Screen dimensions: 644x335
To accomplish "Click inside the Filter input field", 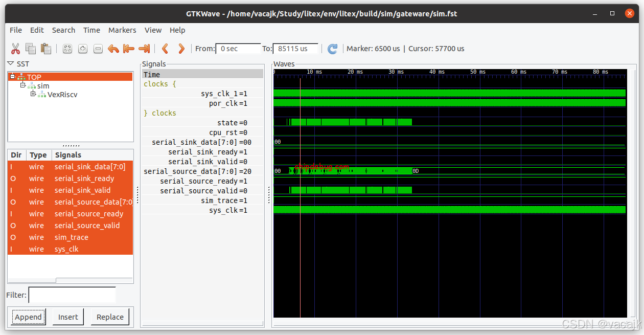I will pyautogui.click(x=72, y=295).
